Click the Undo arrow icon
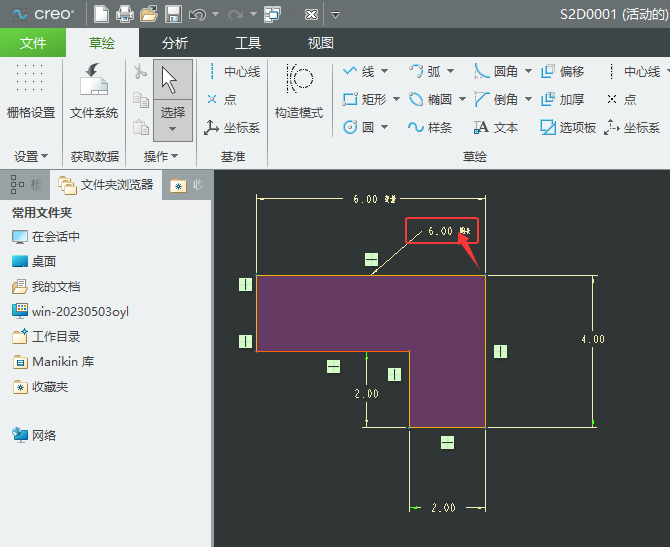The height and width of the screenshot is (547, 670). (x=197, y=15)
